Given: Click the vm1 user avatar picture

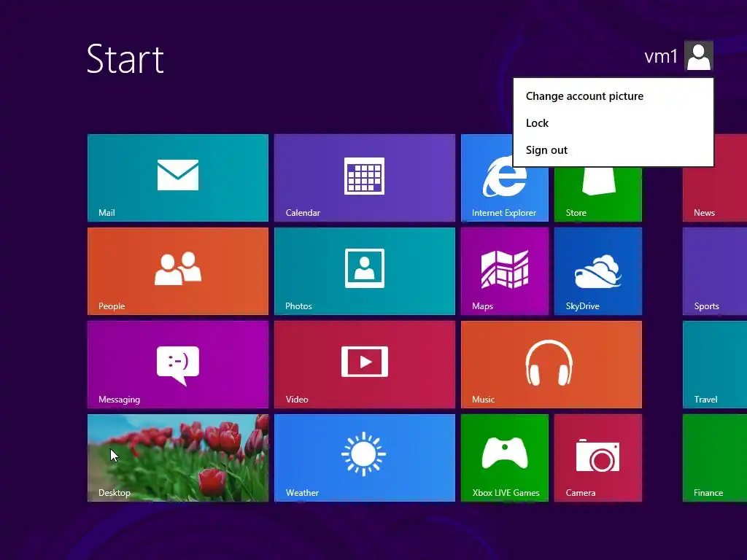Looking at the screenshot, I should [x=698, y=56].
